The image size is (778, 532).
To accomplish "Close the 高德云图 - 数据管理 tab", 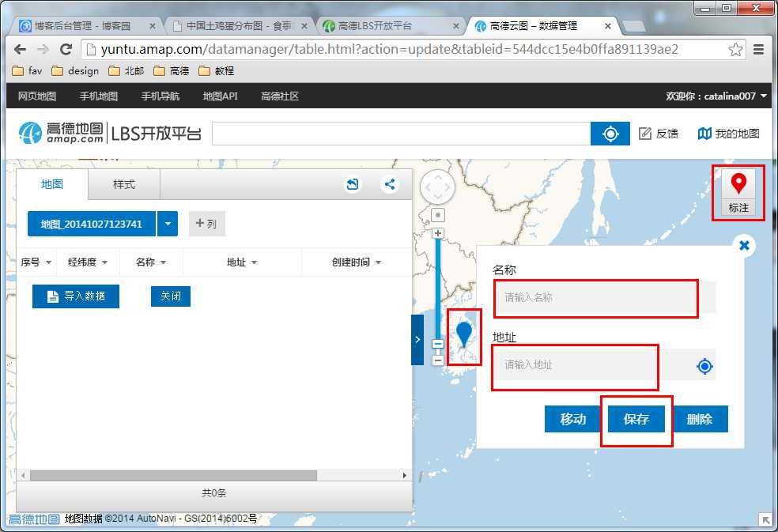I will [x=608, y=26].
